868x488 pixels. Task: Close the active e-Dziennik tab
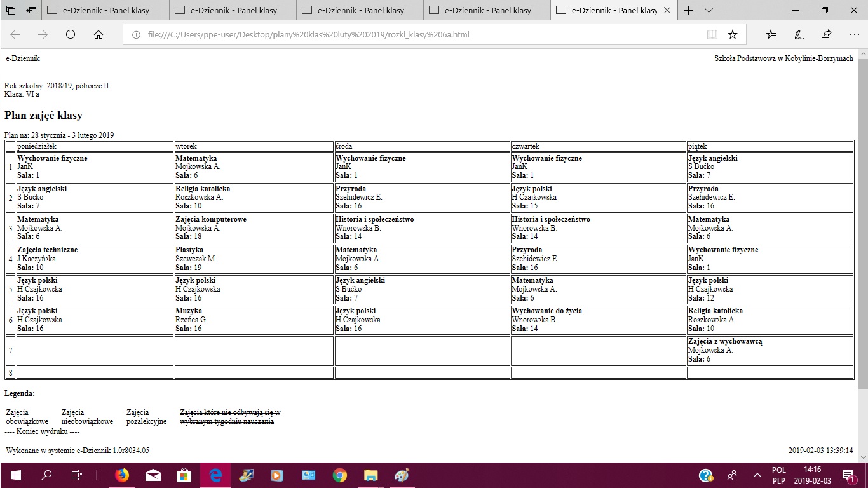(x=667, y=11)
